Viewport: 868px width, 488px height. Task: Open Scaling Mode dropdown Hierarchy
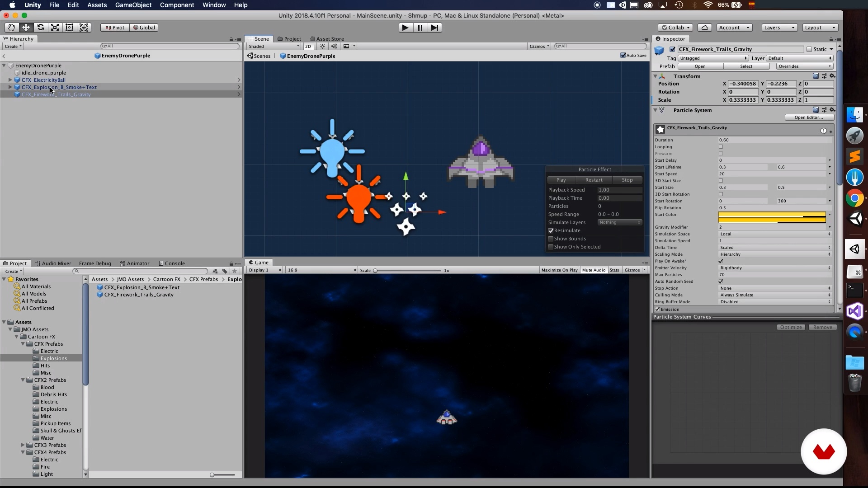775,254
